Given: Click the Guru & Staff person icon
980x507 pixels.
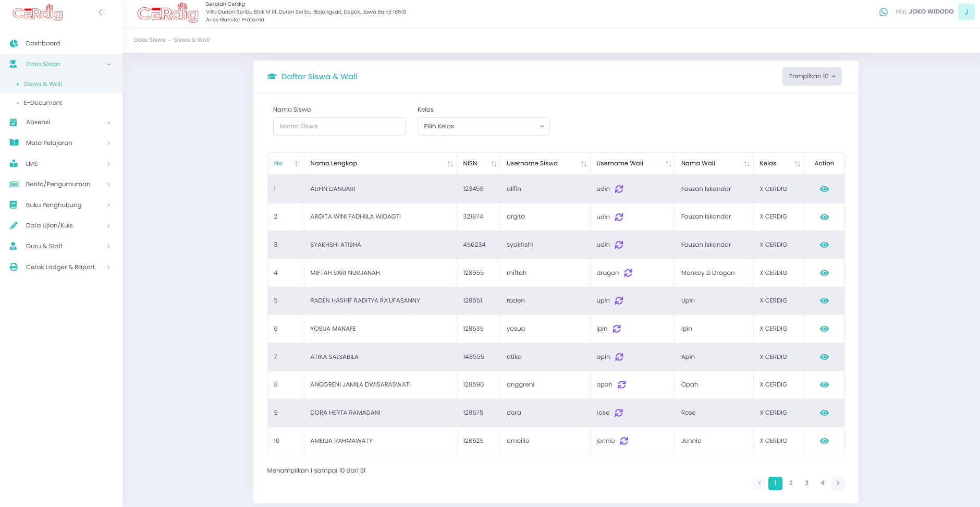Looking at the screenshot, I should coord(14,246).
